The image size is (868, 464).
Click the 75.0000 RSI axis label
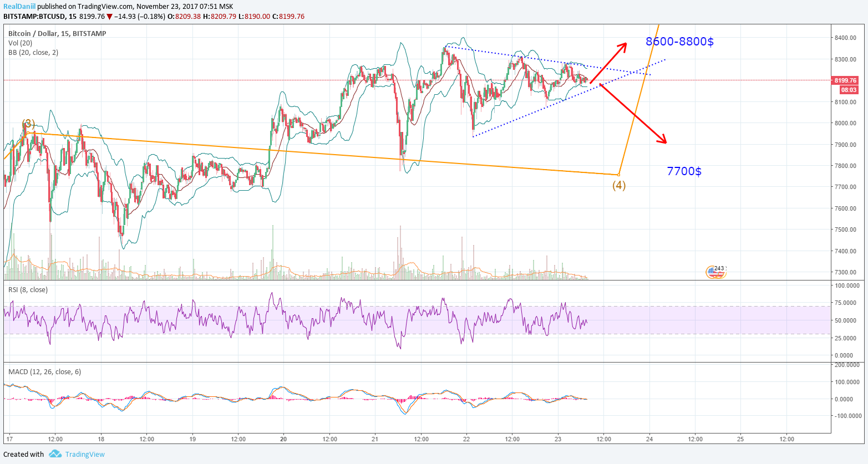[x=847, y=303]
